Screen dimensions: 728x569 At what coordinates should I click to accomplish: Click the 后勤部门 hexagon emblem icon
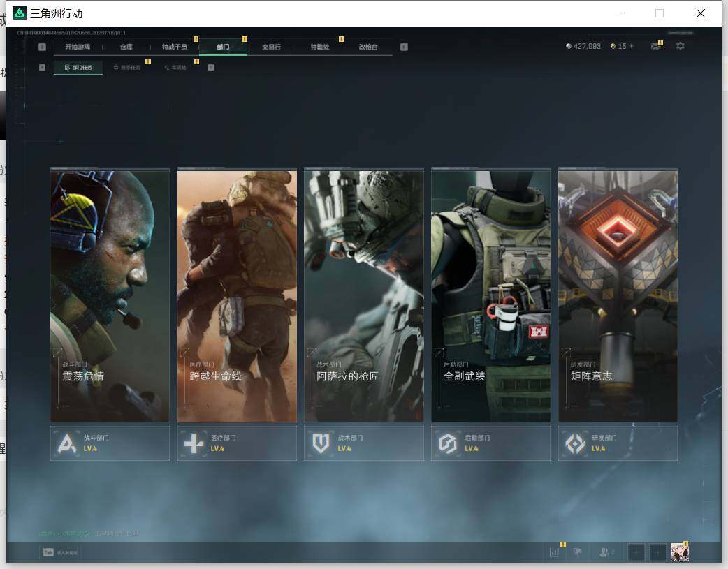(448, 443)
